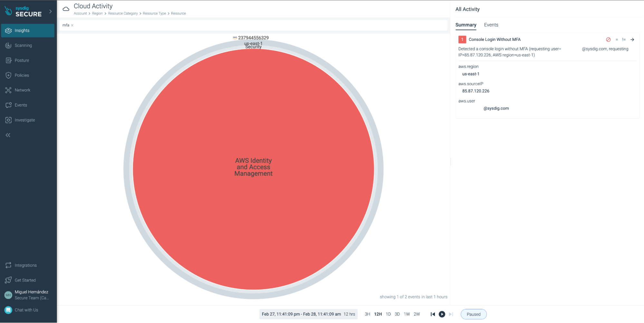Open the Policies shield icon
The height and width of the screenshot is (323, 644).
click(8, 75)
